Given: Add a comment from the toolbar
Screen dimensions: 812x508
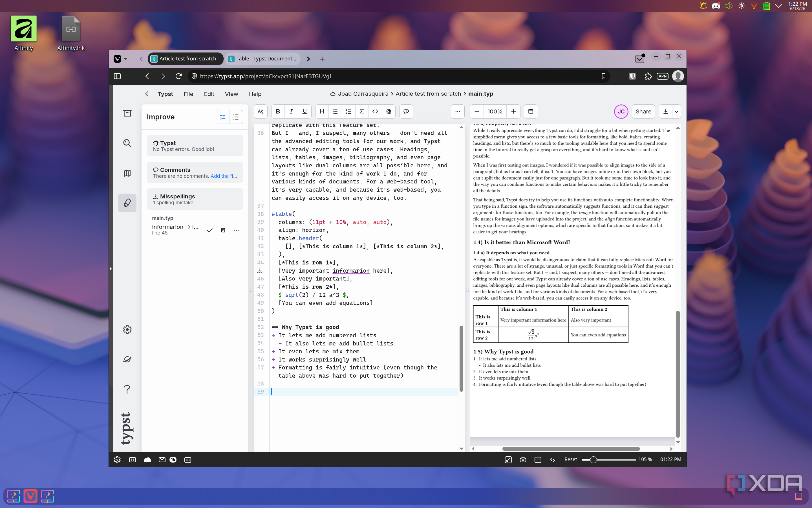Looking at the screenshot, I should tap(406, 111).
